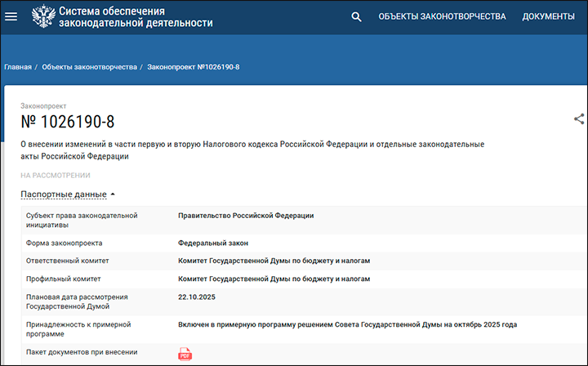Click the Федеральный закон form value
Image resolution: width=588 pixels, height=366 pixels.
213,243
